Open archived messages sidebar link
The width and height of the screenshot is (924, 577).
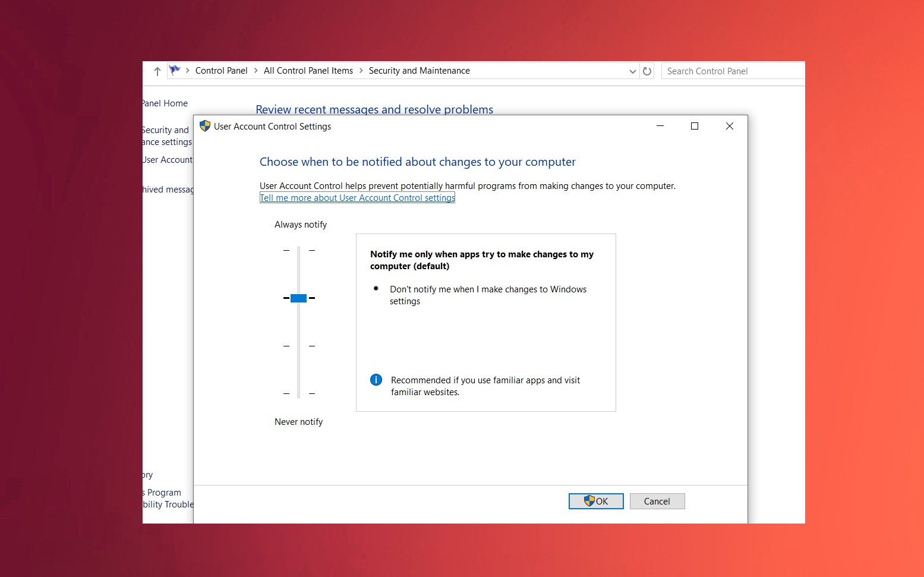(x=168, y=190)
